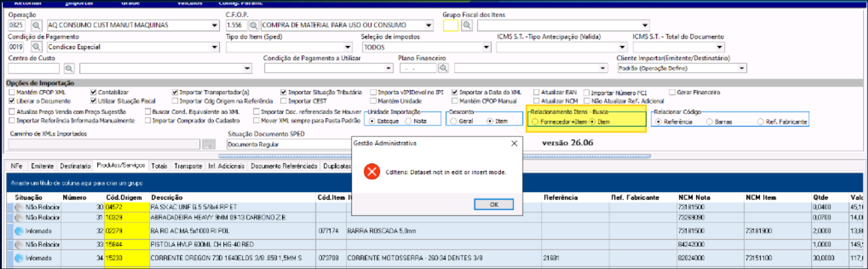Enable the Mantém CFOP XML checkbox

[x=12, y=92]
